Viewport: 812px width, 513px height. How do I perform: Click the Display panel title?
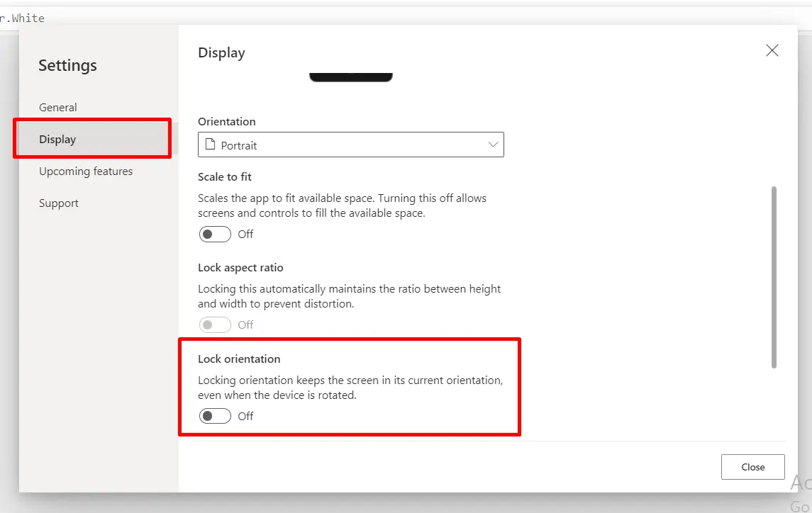(x=221, y=53)
